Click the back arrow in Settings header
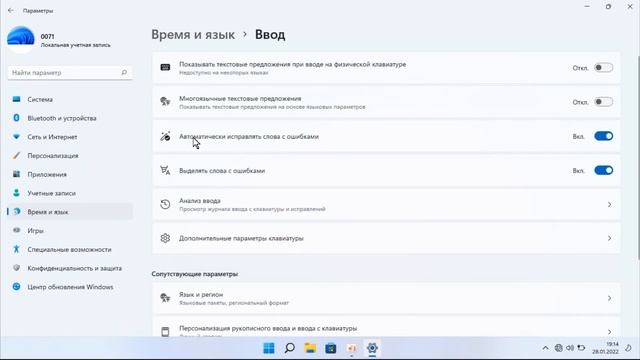This screenshot has height=360, width=640. tap(11, 10)
